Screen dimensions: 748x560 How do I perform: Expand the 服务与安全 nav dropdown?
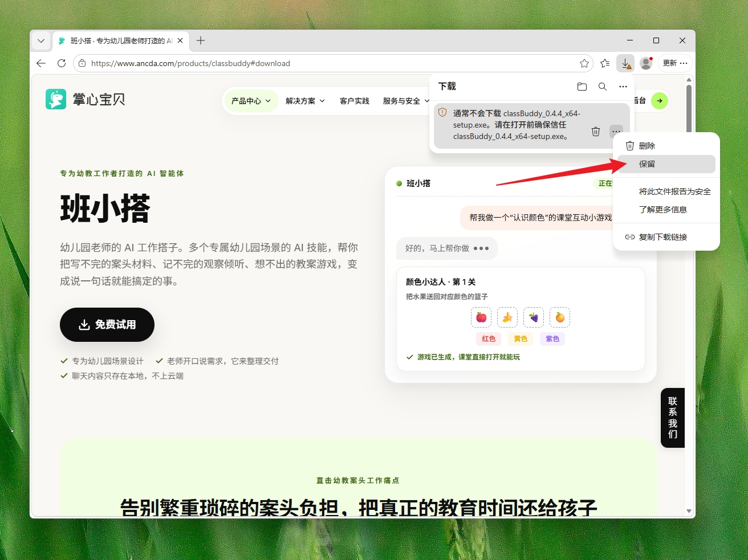(406, 101)
